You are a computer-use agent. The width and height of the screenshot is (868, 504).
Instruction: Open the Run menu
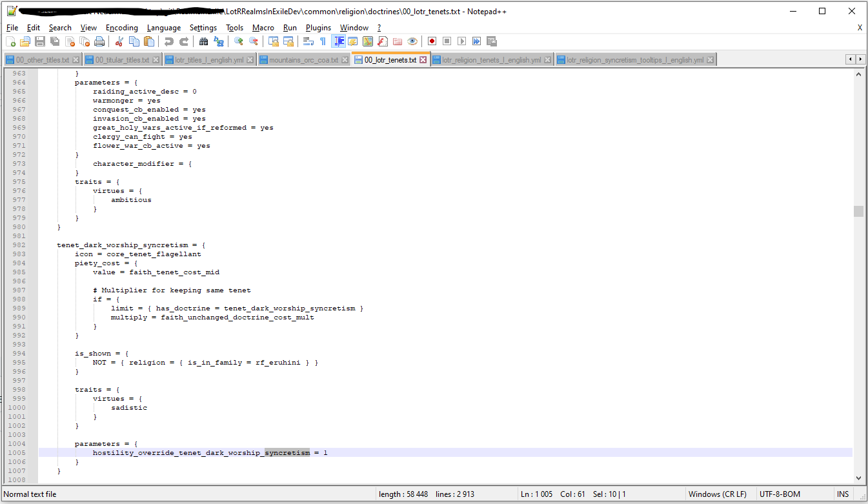click(290, 28)
